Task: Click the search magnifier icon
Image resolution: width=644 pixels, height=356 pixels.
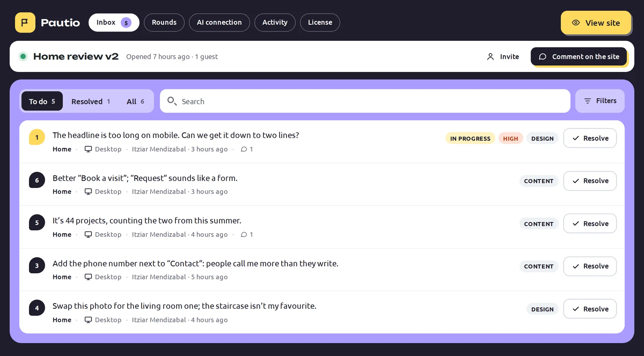Action: [x=172, y=101]
